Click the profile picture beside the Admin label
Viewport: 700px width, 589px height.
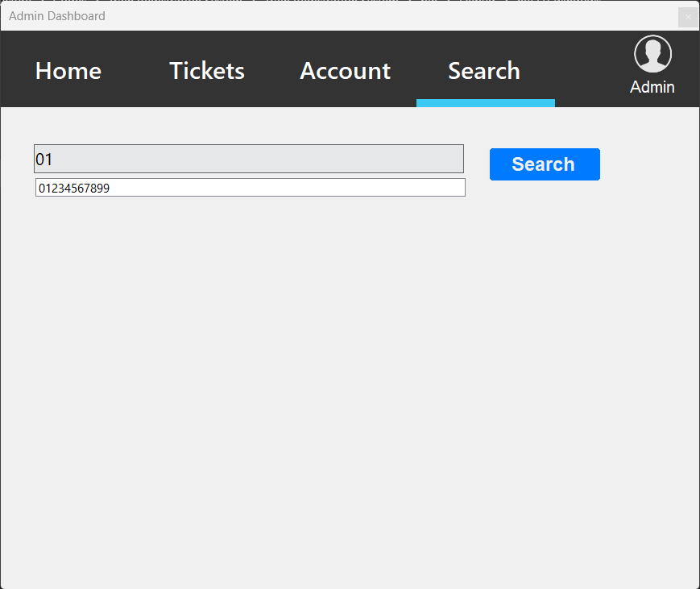[x=652, y=53]
